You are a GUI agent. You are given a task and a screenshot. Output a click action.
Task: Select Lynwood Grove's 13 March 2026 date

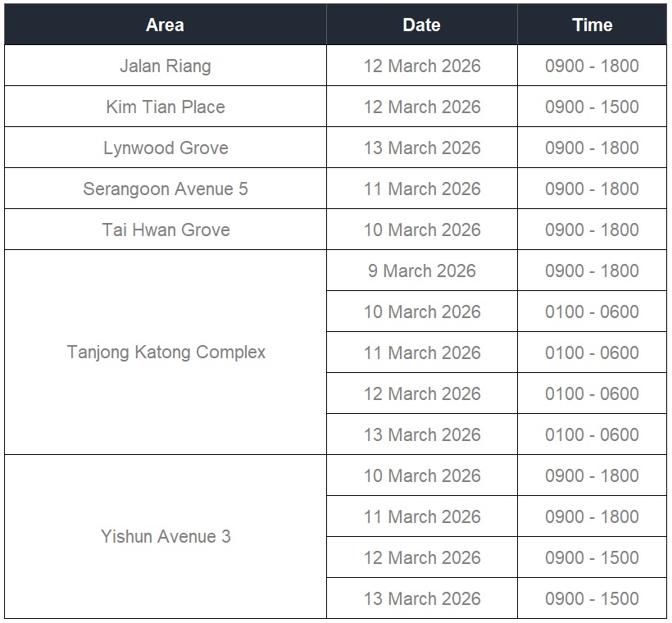tap(421, 148)
